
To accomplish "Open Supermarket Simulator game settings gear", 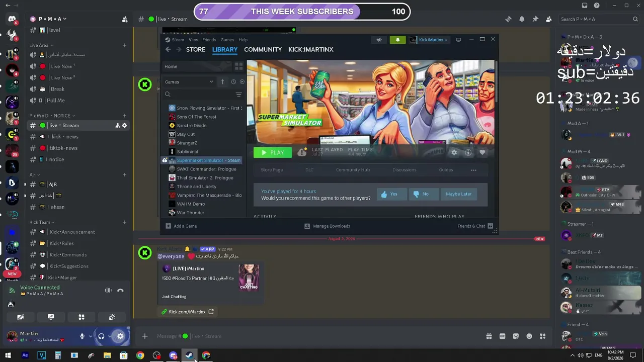I will point(454,152).
